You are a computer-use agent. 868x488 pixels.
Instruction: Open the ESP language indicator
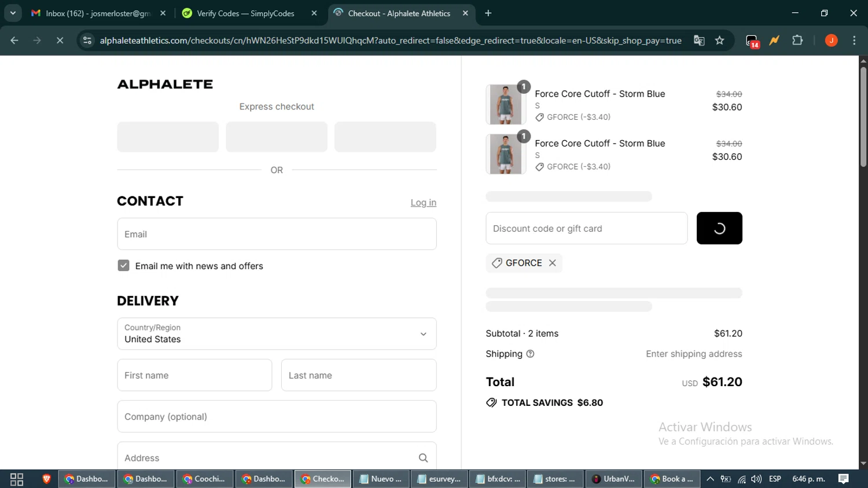[x=775, y=479]
